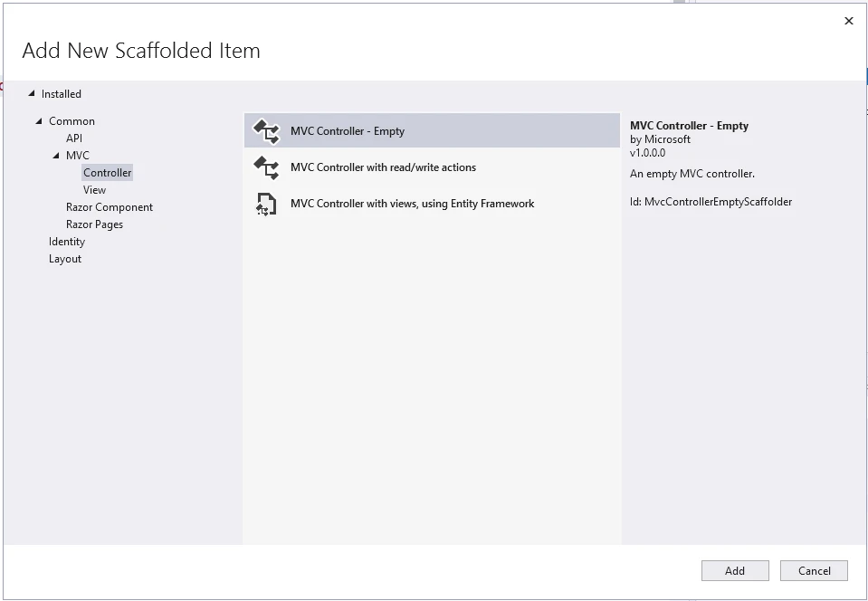Select the Common tree node label
This screenshot has height=601, width=868.
click(x=72, y=121)
